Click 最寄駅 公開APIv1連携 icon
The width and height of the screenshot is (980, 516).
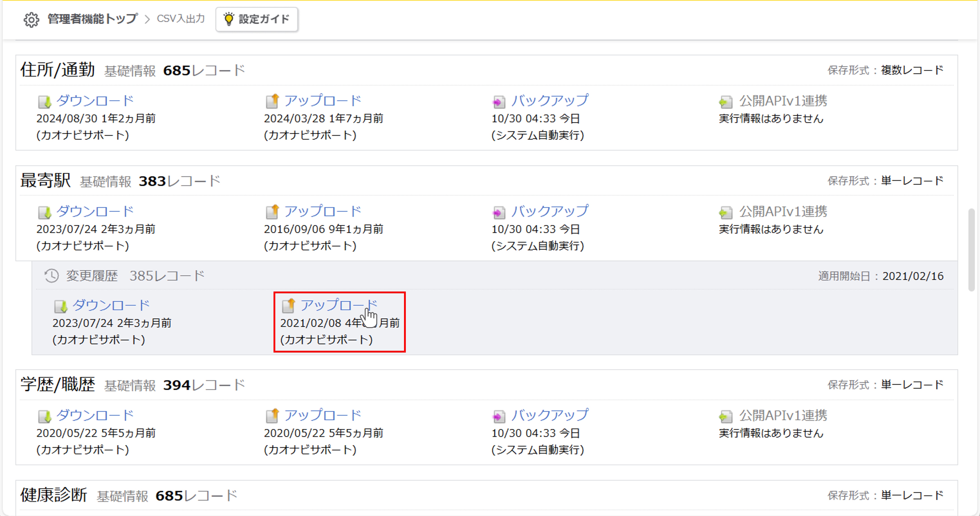point(725,212)
